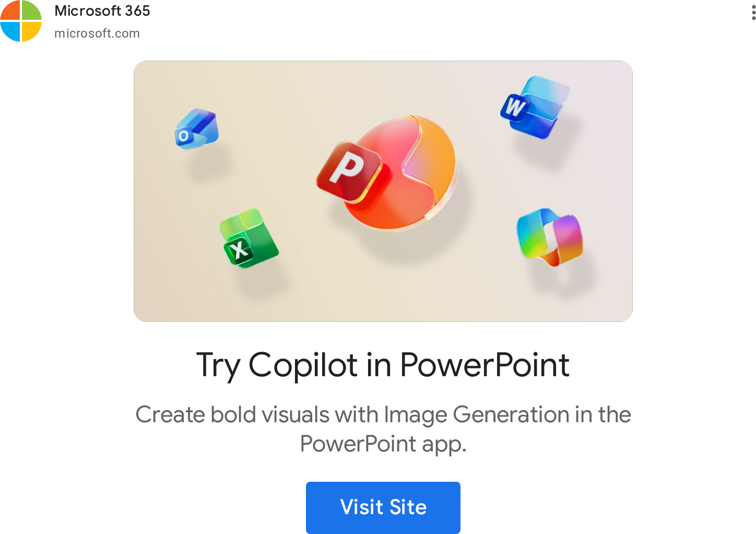Click the blue square of Microsoft logo

10,31
